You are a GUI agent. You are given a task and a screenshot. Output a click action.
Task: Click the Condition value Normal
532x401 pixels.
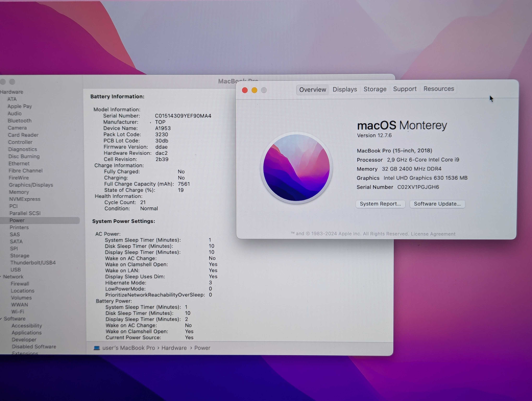tap(149, 209)
